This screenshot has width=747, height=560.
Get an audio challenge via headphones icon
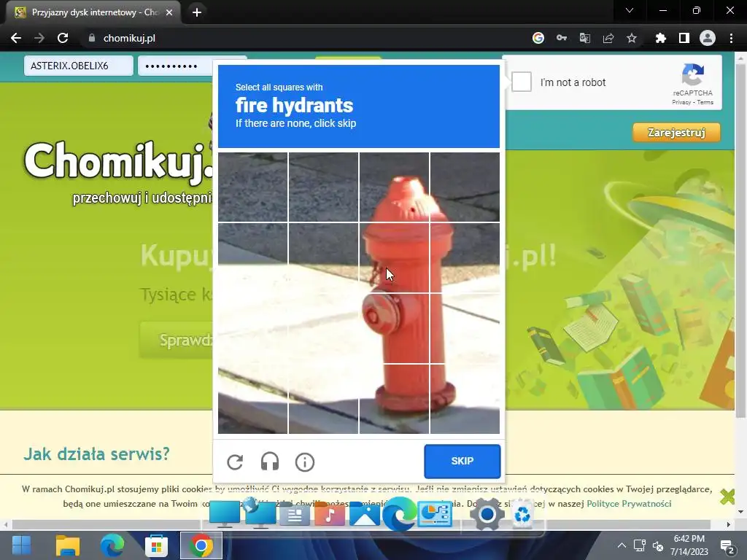pos(270,462)
